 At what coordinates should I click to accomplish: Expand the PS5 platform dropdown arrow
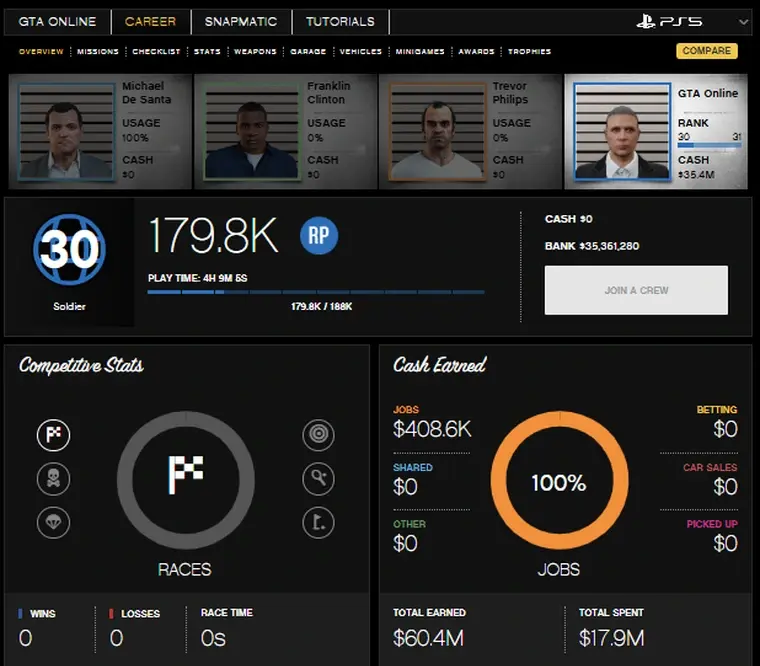point(743,22)
